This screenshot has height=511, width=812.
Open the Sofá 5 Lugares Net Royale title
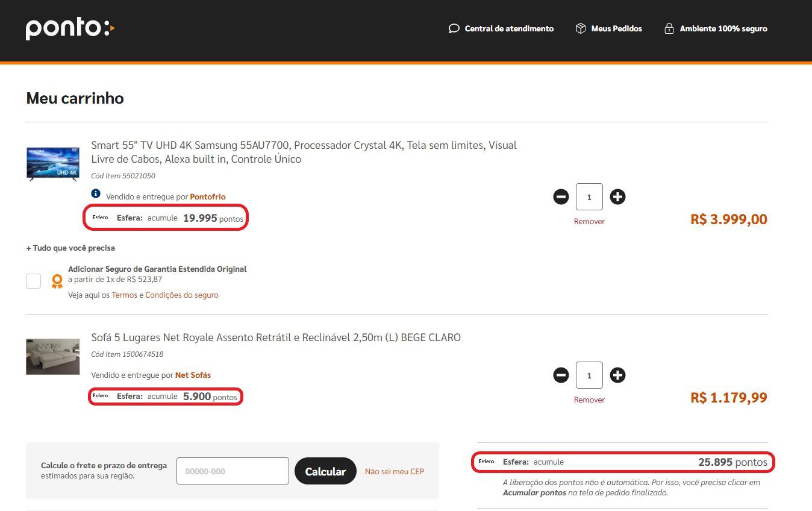tap(276, 337)
